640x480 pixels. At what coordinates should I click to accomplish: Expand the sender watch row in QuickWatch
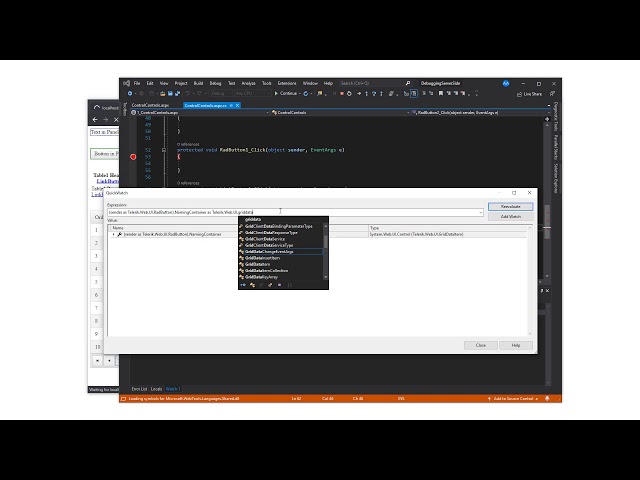tap(114, 234)
